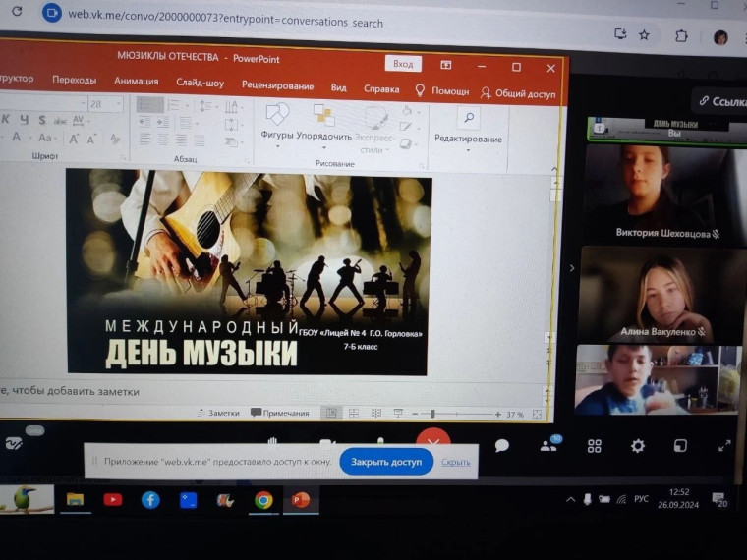This screenshot has width=747, height=560.
Task: Align paragraph text left
Action: point(144,140)
